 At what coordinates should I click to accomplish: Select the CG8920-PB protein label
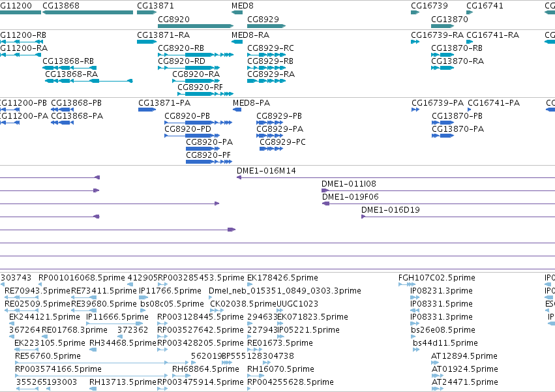coord(187,116)
